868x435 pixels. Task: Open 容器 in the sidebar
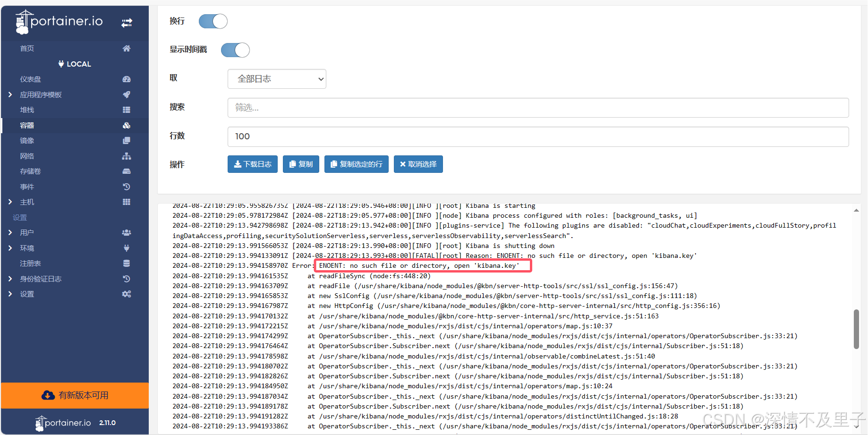point(27,125)
